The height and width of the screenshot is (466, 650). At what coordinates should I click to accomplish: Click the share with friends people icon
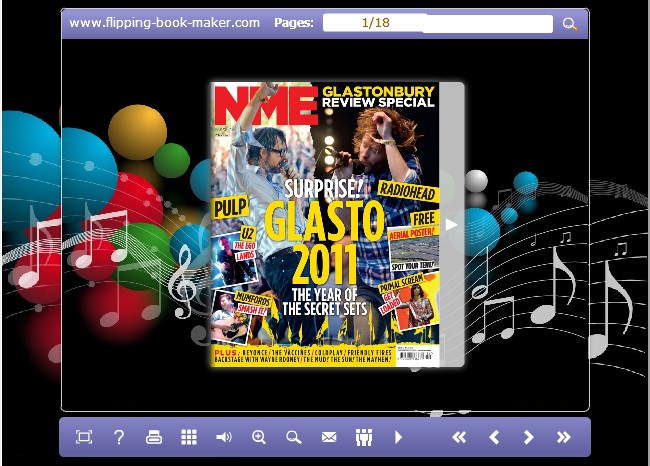click(364, 437)
